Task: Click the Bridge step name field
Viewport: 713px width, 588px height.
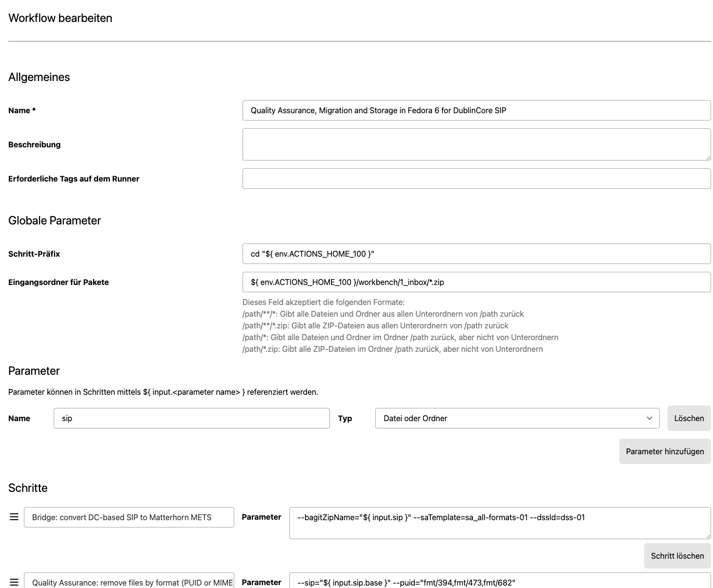Action: (129, 517)
